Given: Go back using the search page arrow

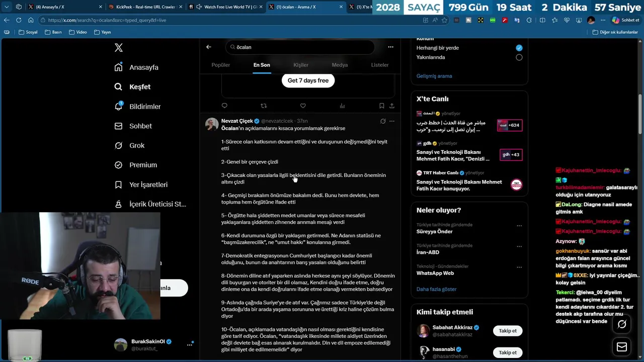Looking at the screenshot, I should (x=209, y=47).
